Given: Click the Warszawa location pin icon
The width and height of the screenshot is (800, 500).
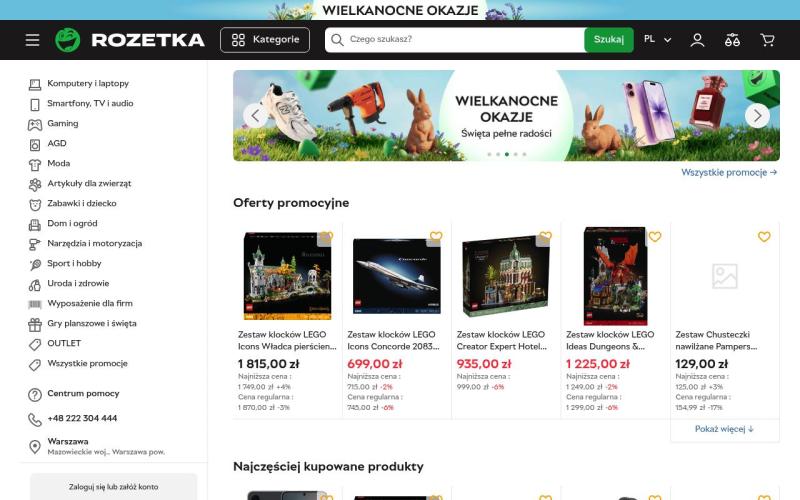Looking at the screenshot, I should point(35,446).
